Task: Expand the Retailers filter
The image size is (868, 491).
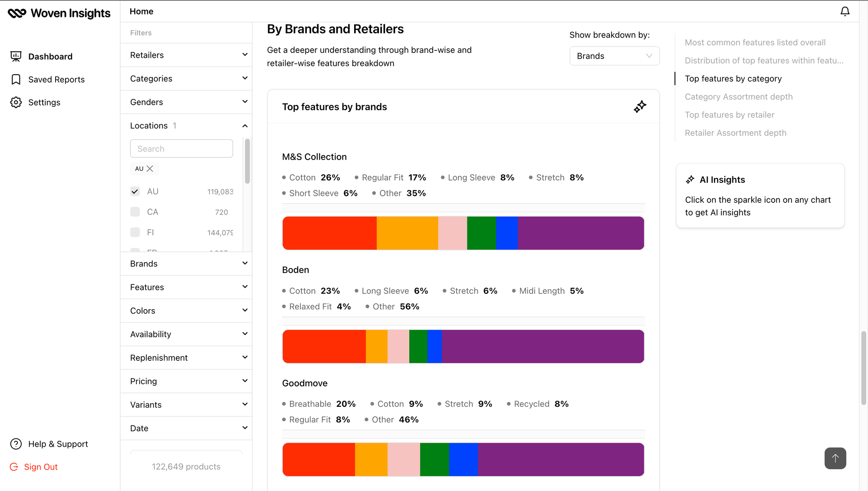Action: 186,55
